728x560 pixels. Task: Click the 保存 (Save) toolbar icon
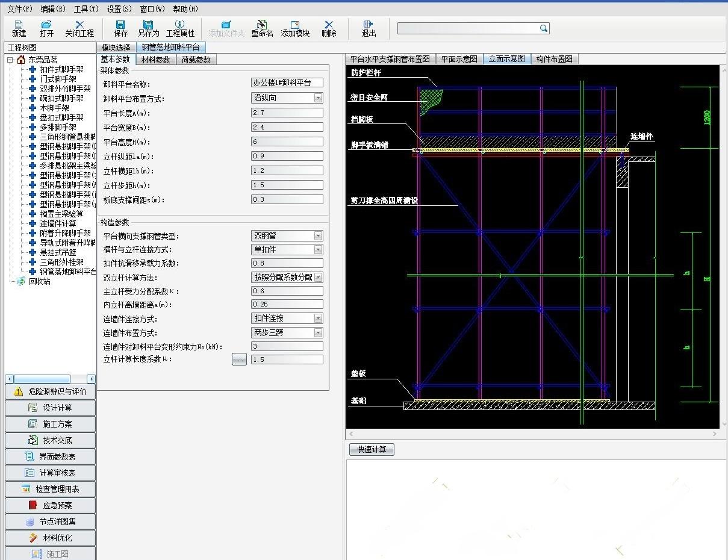(x=120, y=28)
